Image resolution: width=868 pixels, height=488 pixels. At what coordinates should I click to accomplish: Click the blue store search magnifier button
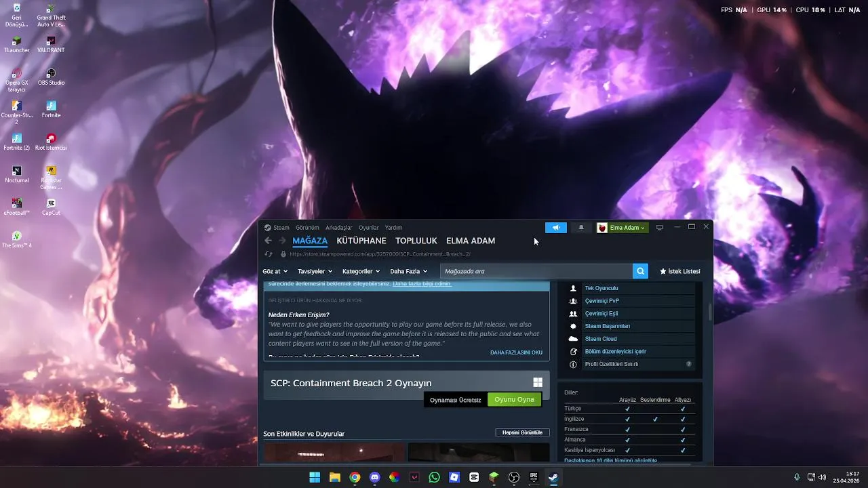point(640,271)
